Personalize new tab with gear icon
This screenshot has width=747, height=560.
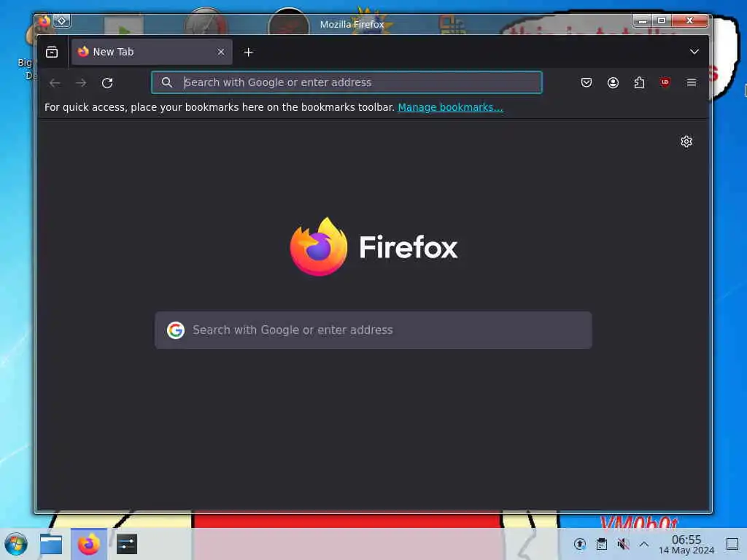[x=686, y=141]
